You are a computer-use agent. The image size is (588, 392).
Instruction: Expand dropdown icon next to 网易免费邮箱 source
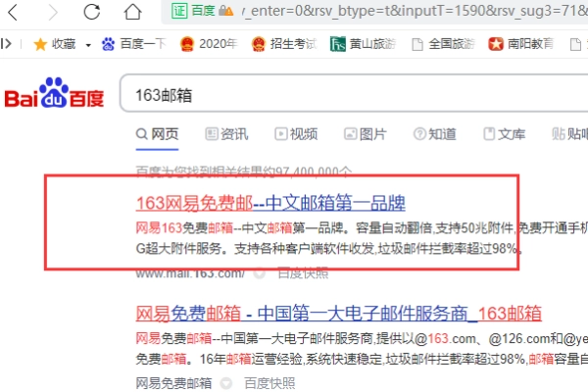tap(225, 383)
